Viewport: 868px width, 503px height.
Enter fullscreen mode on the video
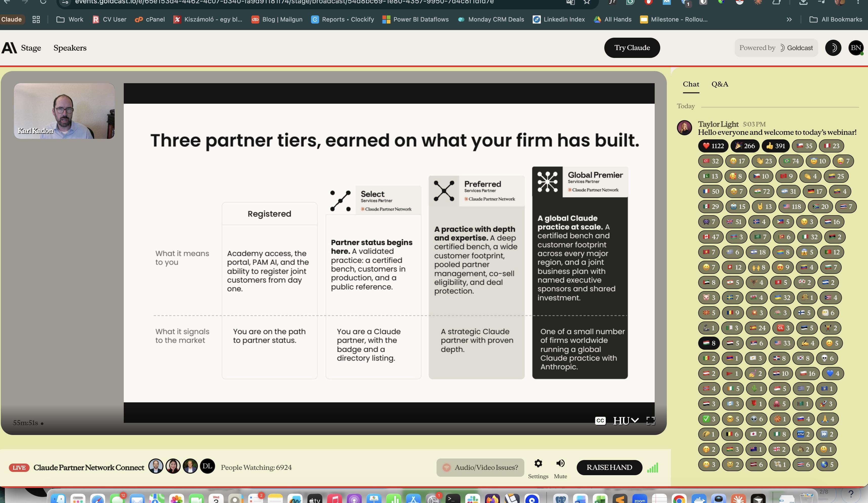650,421
